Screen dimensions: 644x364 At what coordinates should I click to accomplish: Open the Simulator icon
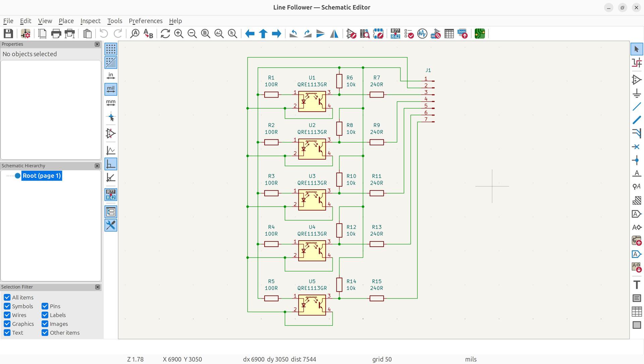[x=422, y=34]
